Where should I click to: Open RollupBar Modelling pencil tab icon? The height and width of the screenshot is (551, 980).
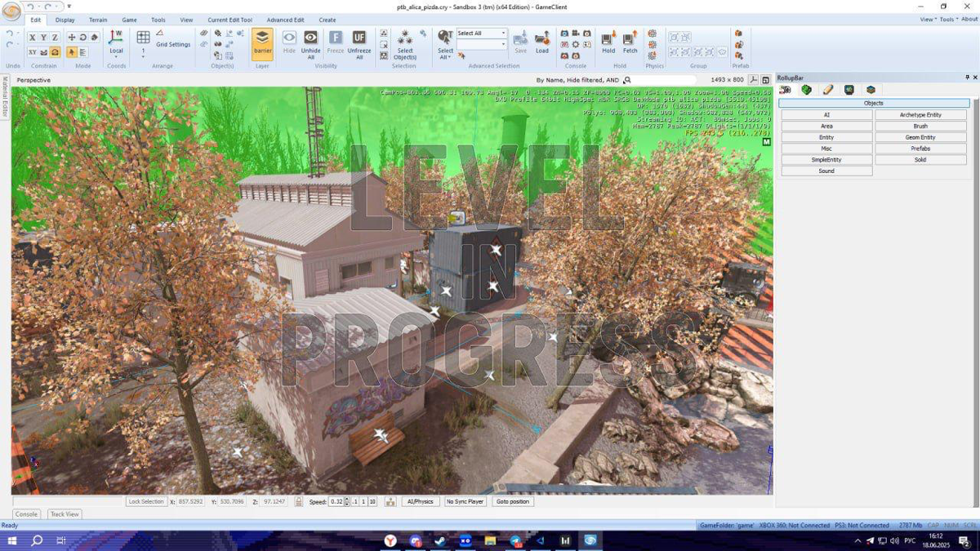(828, 90)
